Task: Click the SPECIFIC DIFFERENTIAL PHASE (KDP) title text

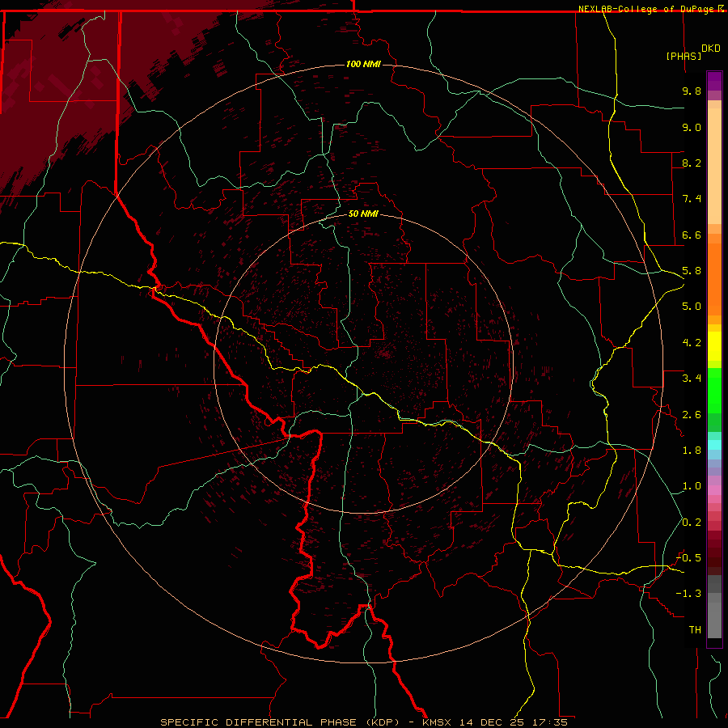Action: 280,722
